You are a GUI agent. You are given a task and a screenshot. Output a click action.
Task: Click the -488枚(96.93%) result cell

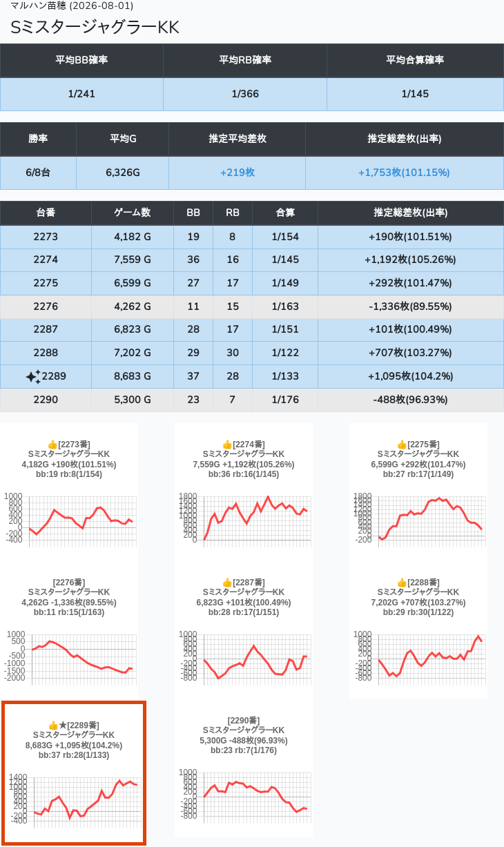pos(411,400)
